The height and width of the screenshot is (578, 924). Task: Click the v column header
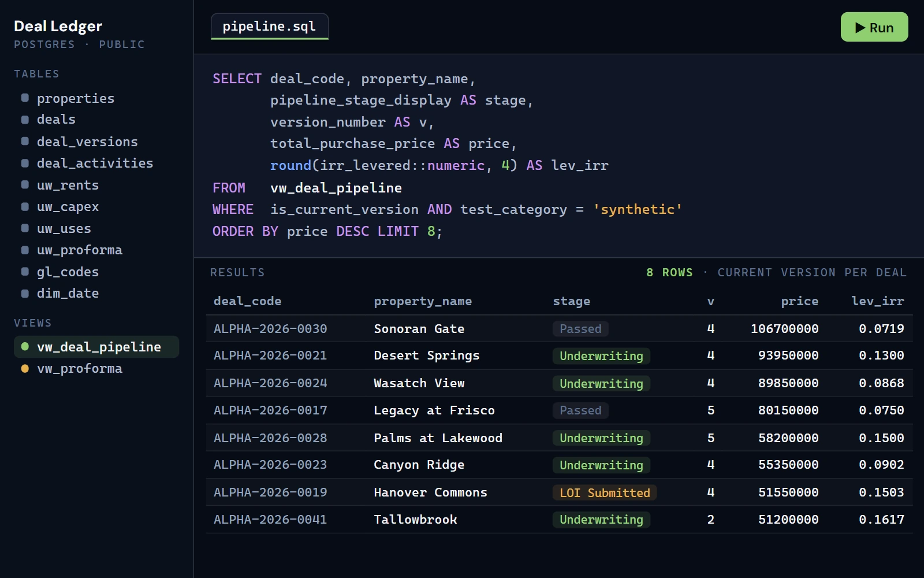710,301
